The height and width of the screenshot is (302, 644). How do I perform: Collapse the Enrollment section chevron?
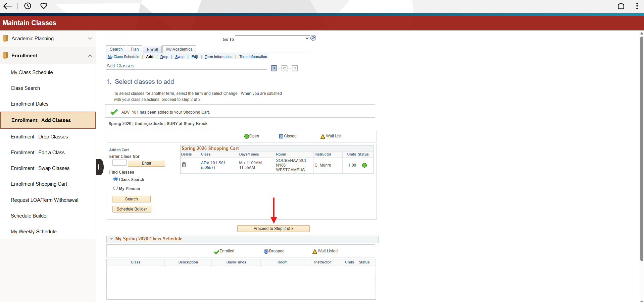pos(90,56)
